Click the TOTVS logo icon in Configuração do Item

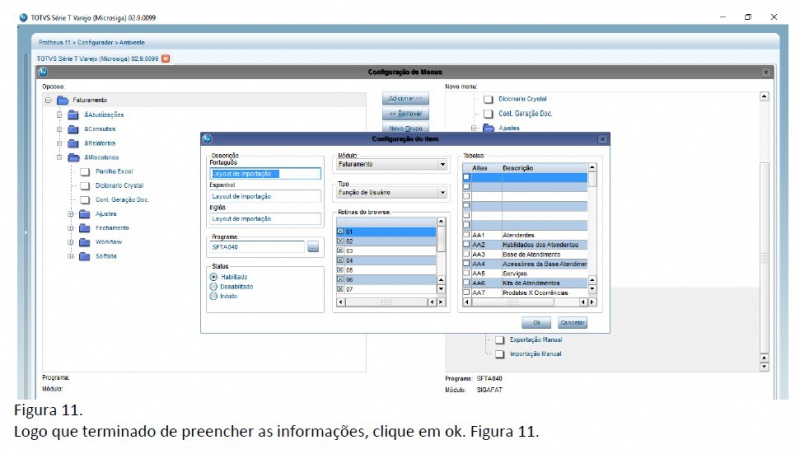207,139
